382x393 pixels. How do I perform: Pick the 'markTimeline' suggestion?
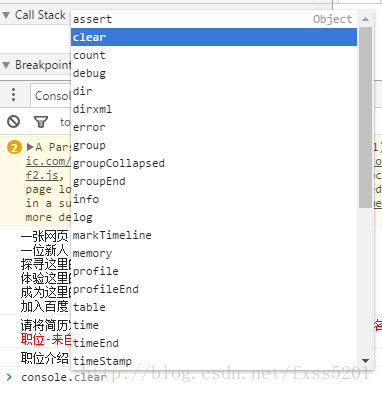[x=214, y=235]
